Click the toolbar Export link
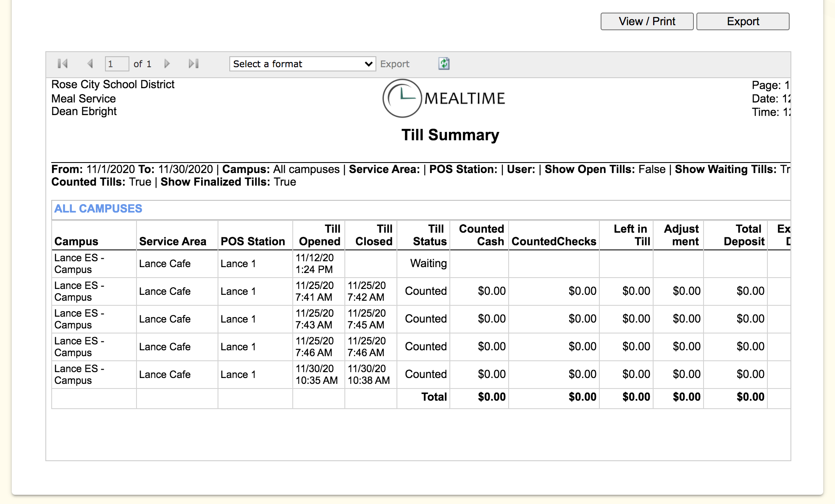The image size is (835, 504). (394, 64)
